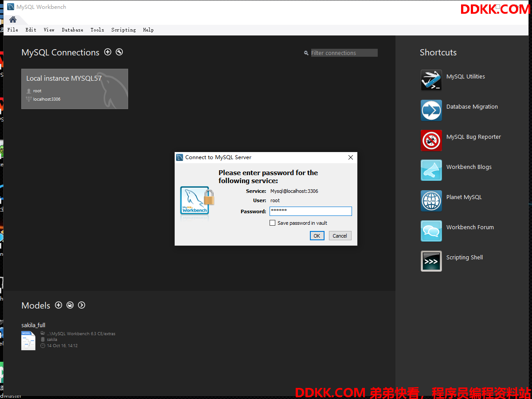Open the Database menu
Viewport: 532px width, 399px height.
(x=72, y=30)
